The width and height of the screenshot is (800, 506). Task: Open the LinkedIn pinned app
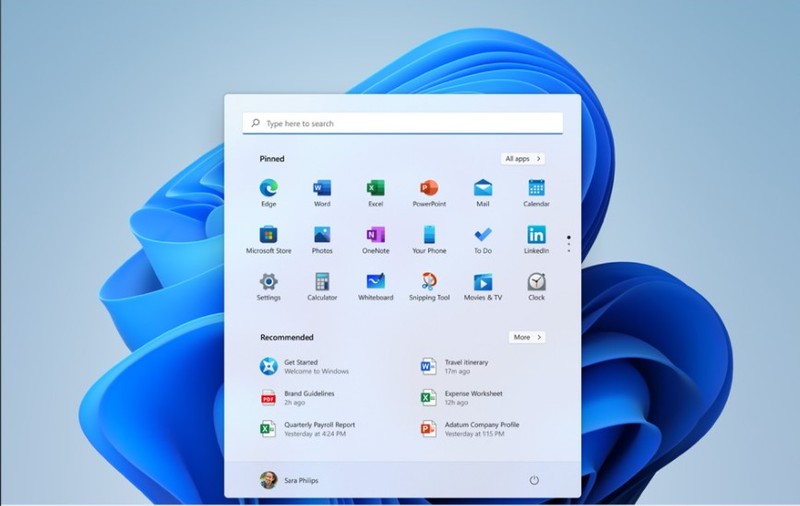coord(536,240)
